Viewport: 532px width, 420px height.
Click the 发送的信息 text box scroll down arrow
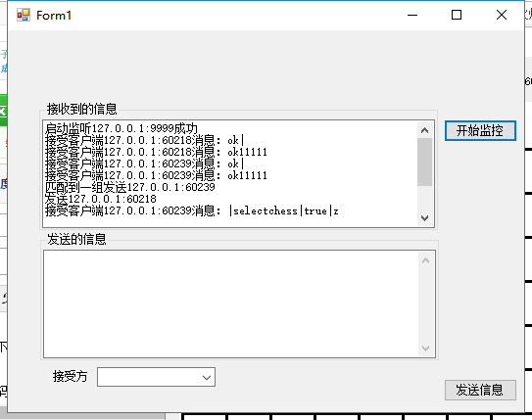point(426,349)
